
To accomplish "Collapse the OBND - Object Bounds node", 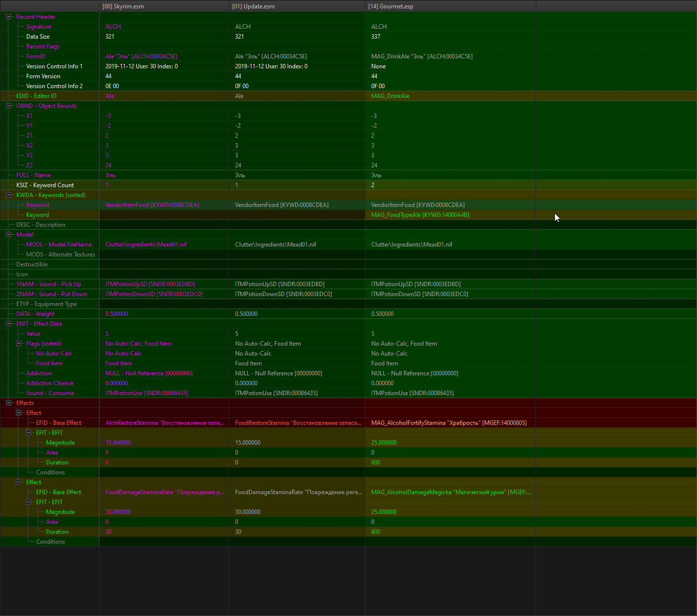I will click(x=8, y=106).
